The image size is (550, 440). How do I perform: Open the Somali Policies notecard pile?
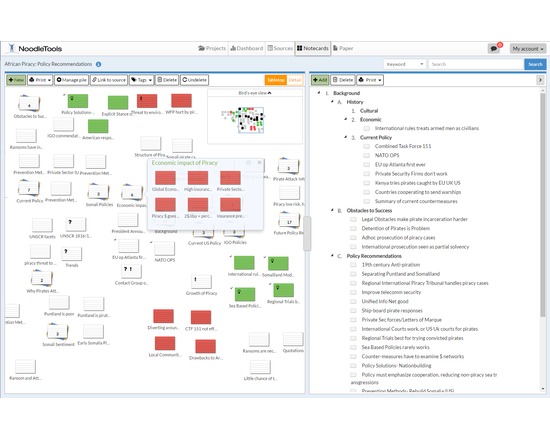(x=99, y=192)
